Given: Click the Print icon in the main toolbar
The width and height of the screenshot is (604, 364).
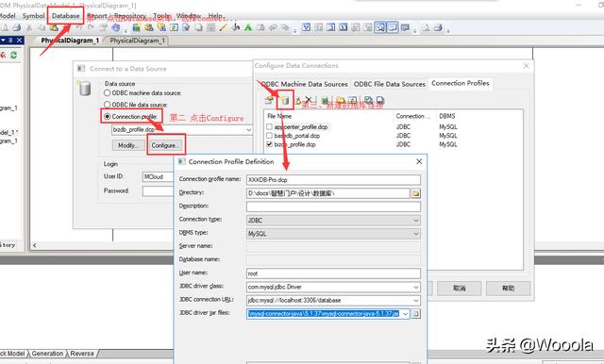Looking at the screenshot, I should [x=17, y=27].
